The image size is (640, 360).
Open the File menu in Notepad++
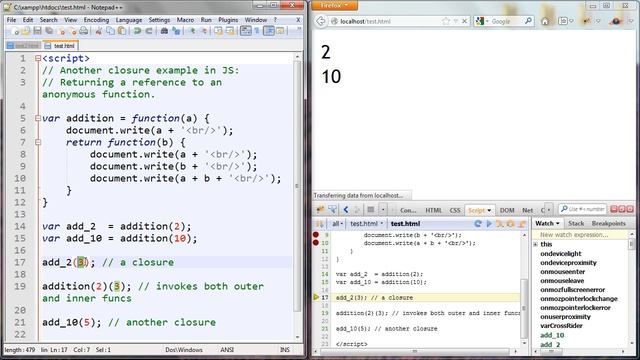tap(11, 20)
